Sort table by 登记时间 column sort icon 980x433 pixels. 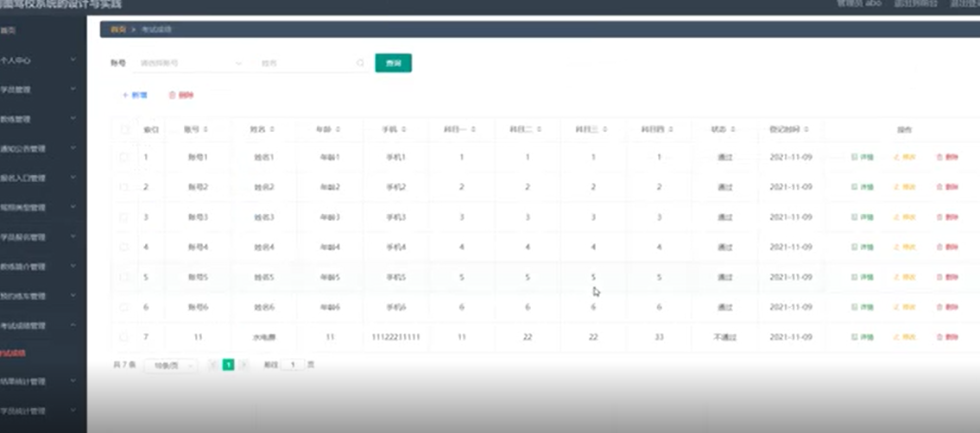coord(806,129)
